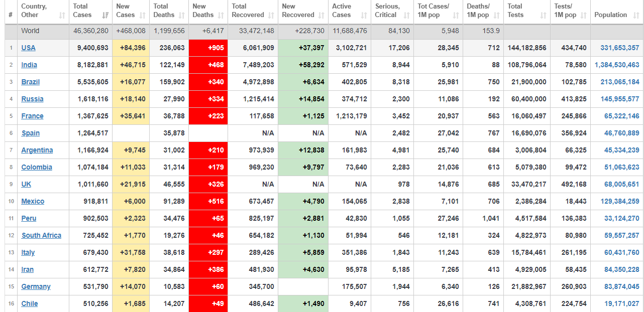Click USA new cases cell +84,396
The image size is (644, 312).
point(131,48)
